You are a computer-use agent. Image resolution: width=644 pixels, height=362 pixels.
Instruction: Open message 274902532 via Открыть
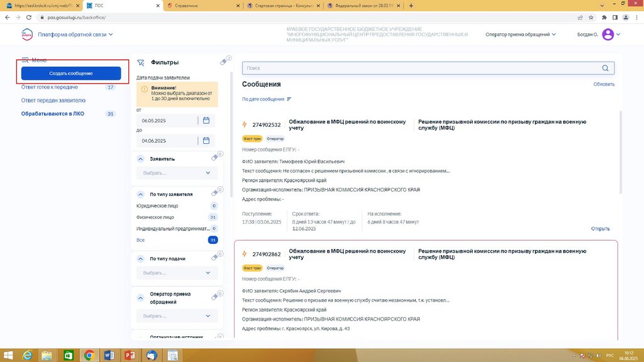click(600, 229)
